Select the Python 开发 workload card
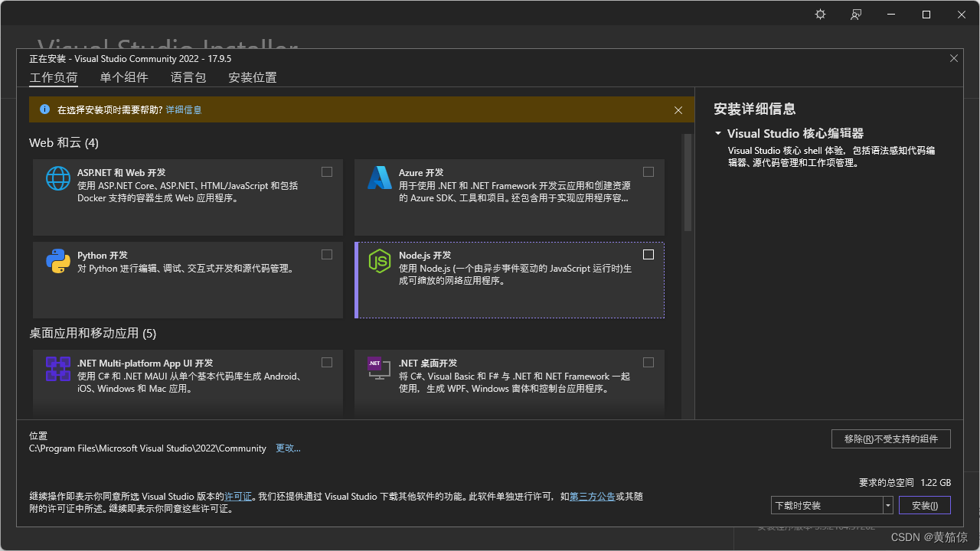The height and width of the screenshot is (551, 980). coord(188,280)
